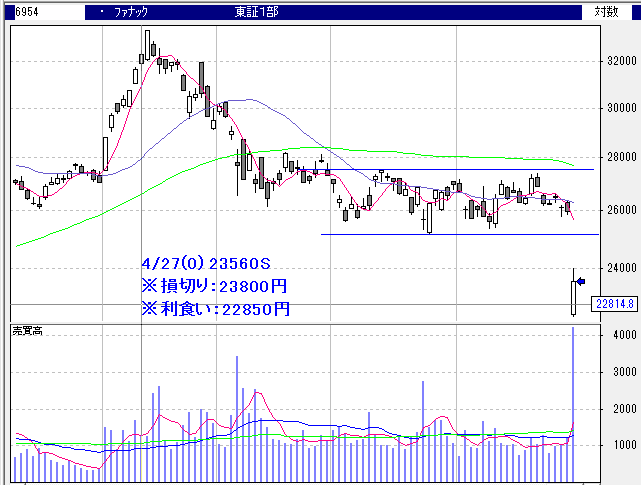Click the 4/27(0) 23560S annotation text
The image size is (641, 485).
pyautogui.click(x=207, y=264)
